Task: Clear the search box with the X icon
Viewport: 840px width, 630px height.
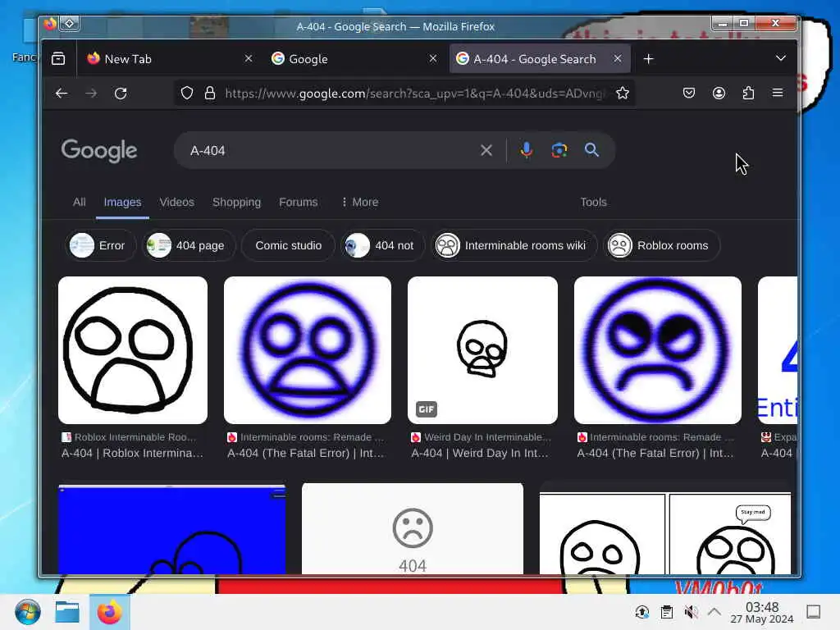Action: click(x=486, y=151)
